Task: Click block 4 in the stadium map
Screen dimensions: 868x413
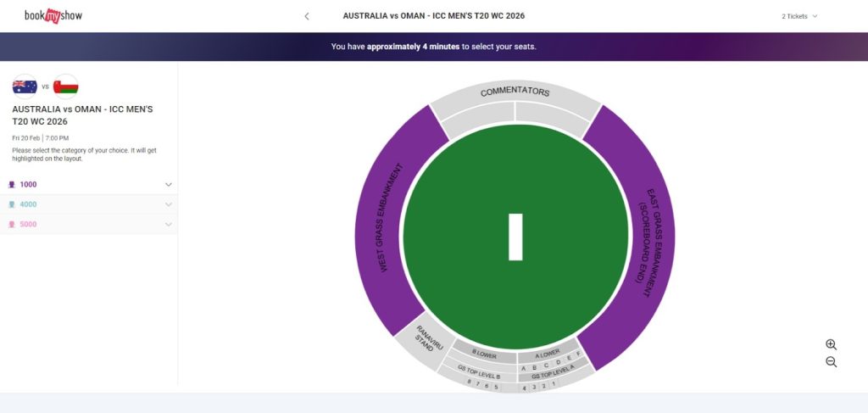Action: [x=524, y=388]
